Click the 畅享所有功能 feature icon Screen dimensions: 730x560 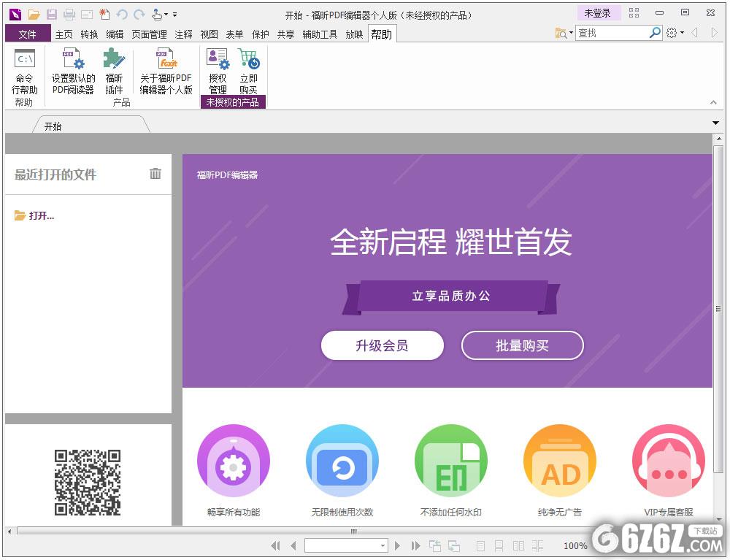point(234,461)
